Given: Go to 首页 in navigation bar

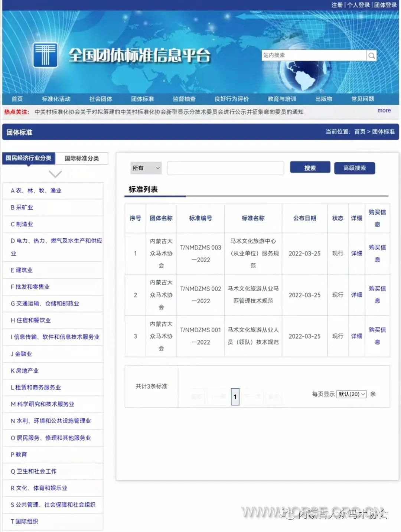Looking at the screenshot, I should coord(17,99).
